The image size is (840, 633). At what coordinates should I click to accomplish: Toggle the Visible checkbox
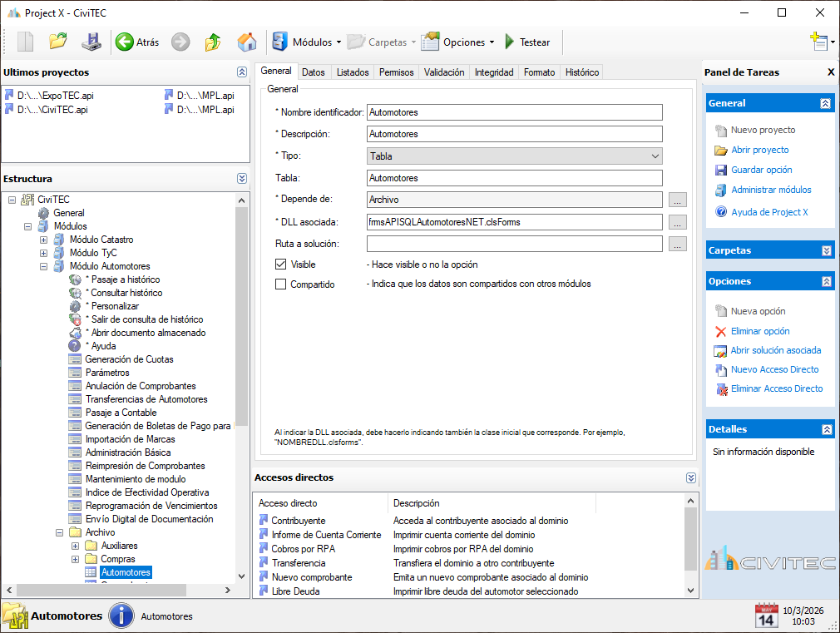(281, 265)
